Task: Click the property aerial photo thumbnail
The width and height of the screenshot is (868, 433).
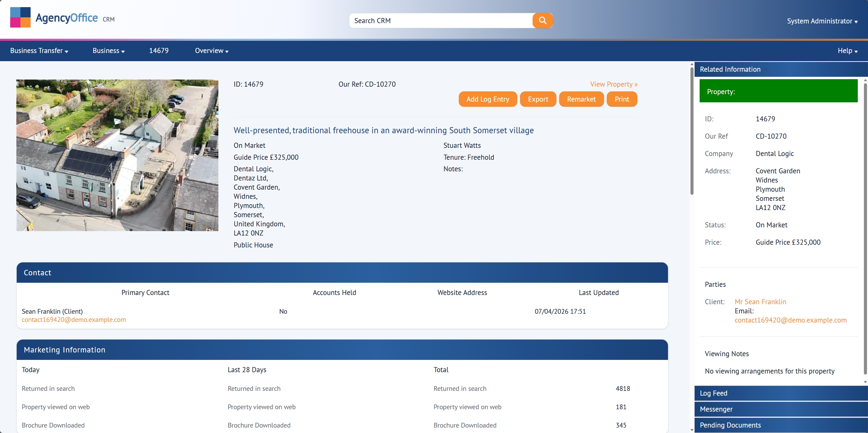Action: (x=117, y=155)
